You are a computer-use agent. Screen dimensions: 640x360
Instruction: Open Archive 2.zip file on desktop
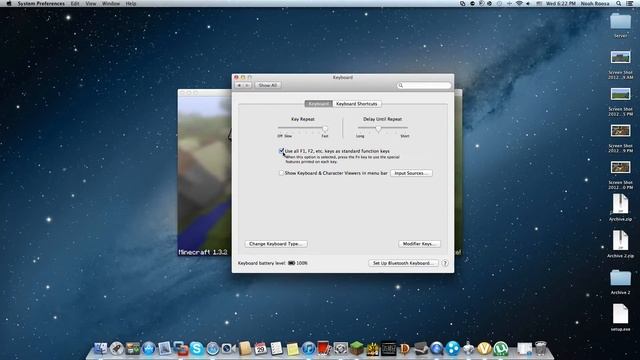(x=620, y=244)
